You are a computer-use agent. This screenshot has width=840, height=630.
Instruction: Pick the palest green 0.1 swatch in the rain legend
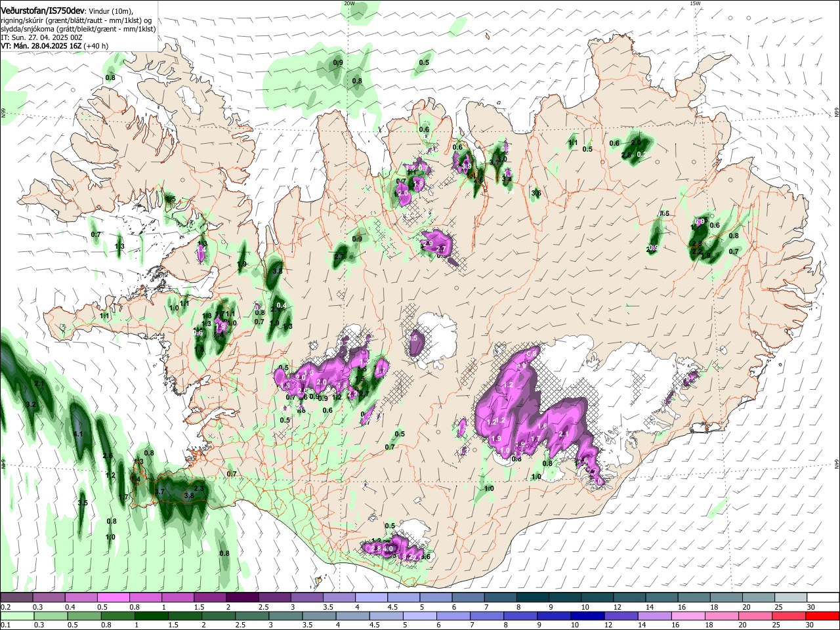coord(16,616)
